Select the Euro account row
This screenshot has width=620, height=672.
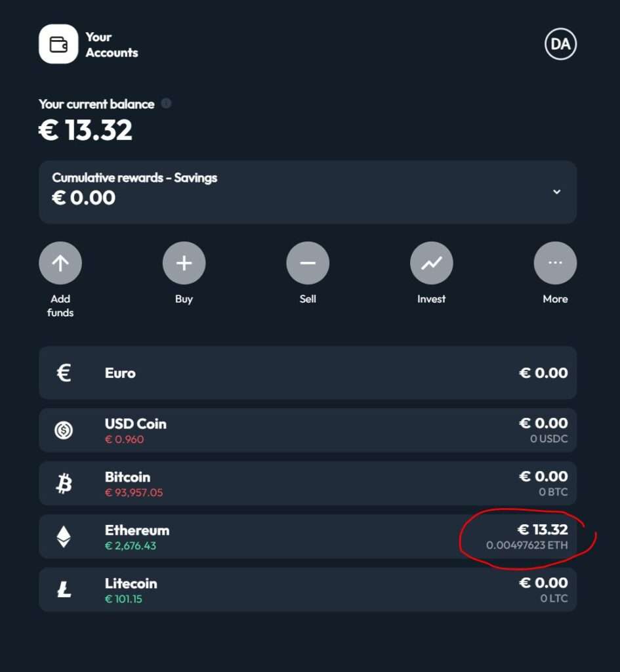pyautogui.click(x=308, y=373)
